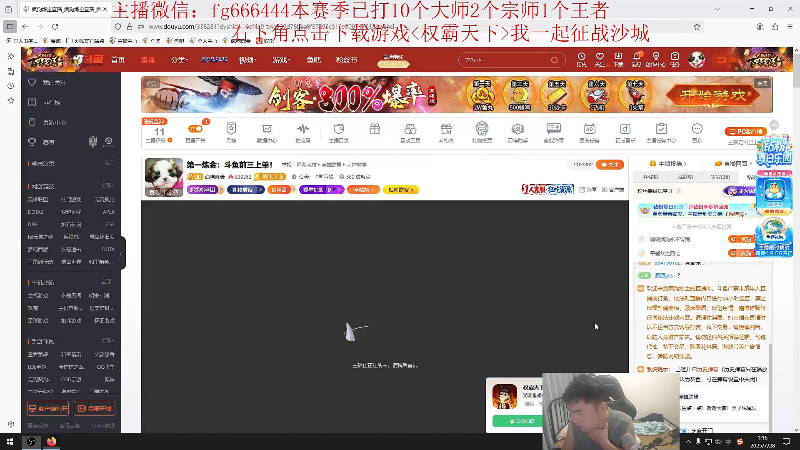Screen dimensions: 800x450
Task: Click the 分享 share link under room title
Action: pos(588,189)
